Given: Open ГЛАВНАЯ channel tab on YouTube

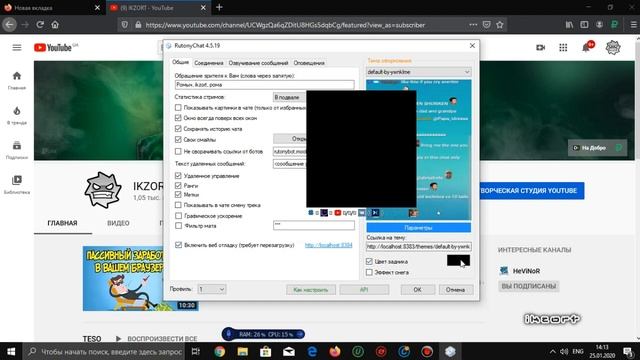Looking at the screenshot, I should click(62, 223).
